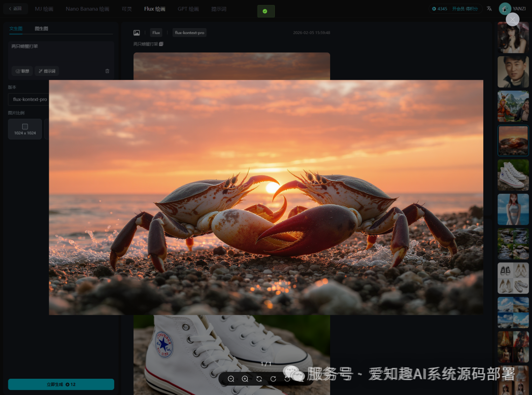Open the white sneakers thumbnail in the sidebar

(x=513, y=175)
